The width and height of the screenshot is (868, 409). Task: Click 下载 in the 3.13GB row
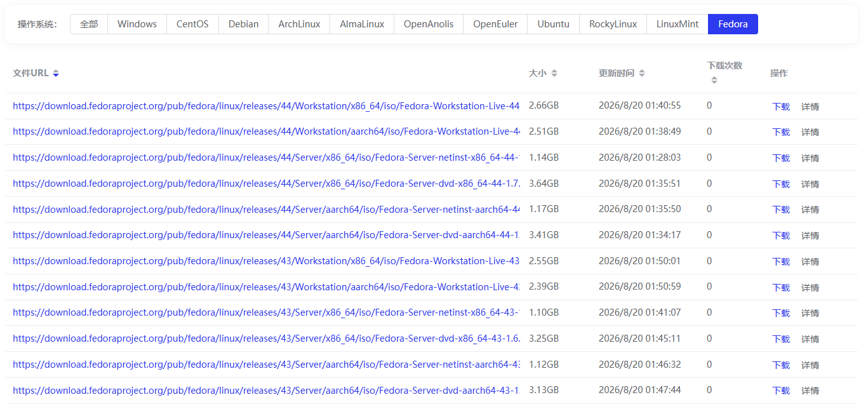pos(781,391)
